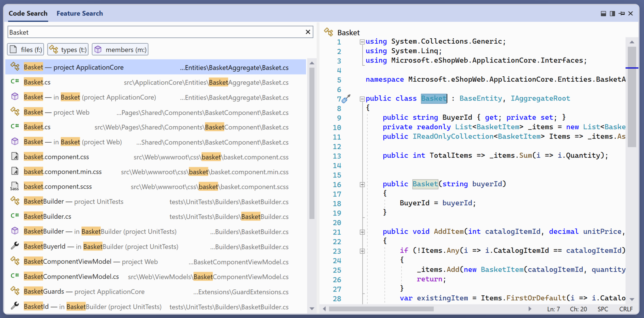Click the Basket key icon in the preview header

(x=329, y=32)
